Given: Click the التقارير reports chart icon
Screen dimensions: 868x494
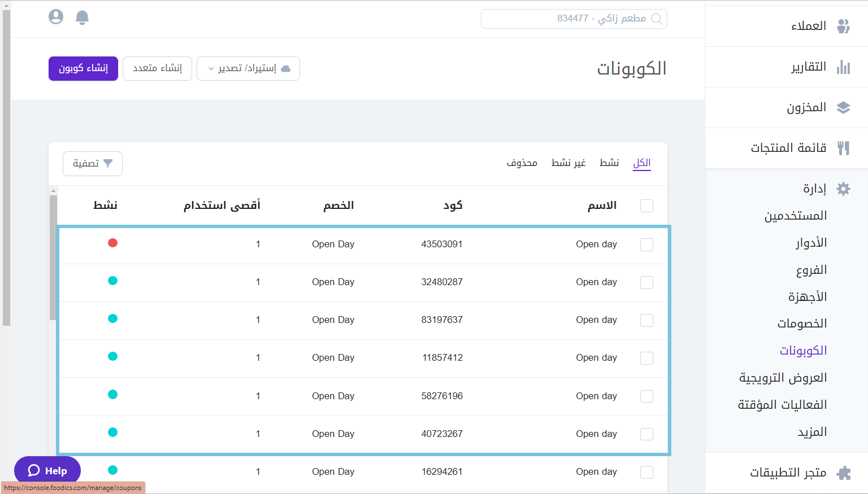Looking at the screenshot, I should coord(843,67).
